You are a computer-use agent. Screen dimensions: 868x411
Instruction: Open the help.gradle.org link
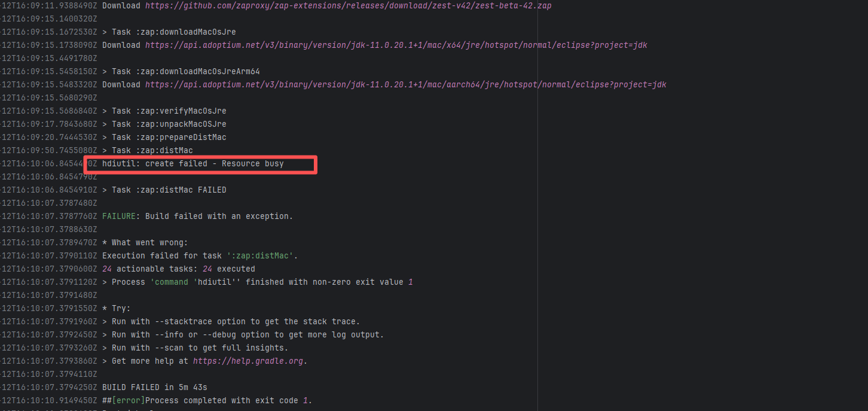[x=249, y=361]
